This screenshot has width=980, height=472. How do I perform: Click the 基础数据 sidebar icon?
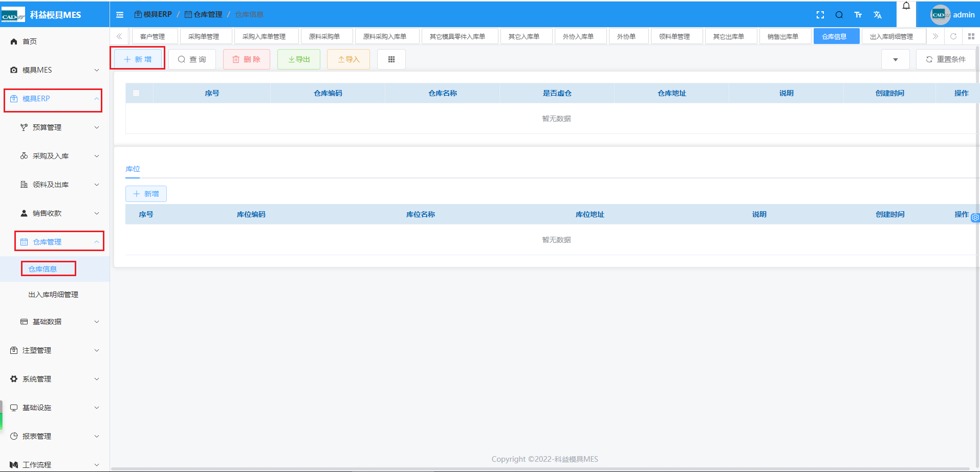point(24,322)
